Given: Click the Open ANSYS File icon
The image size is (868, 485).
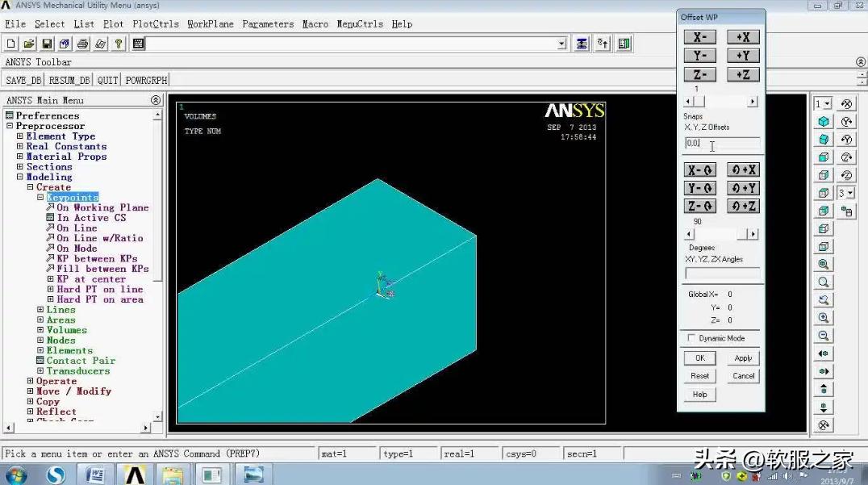Looking at the screenshot, I should pos(29,44).
